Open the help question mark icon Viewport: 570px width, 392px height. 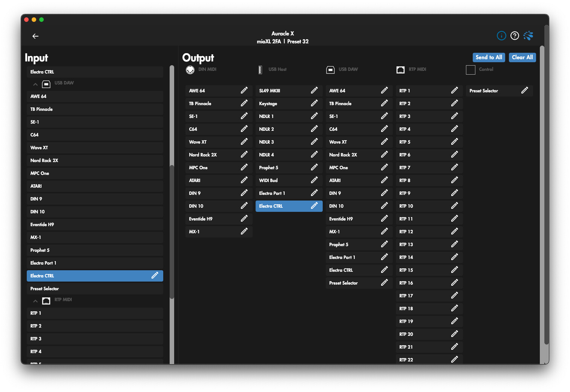(515, 35)
